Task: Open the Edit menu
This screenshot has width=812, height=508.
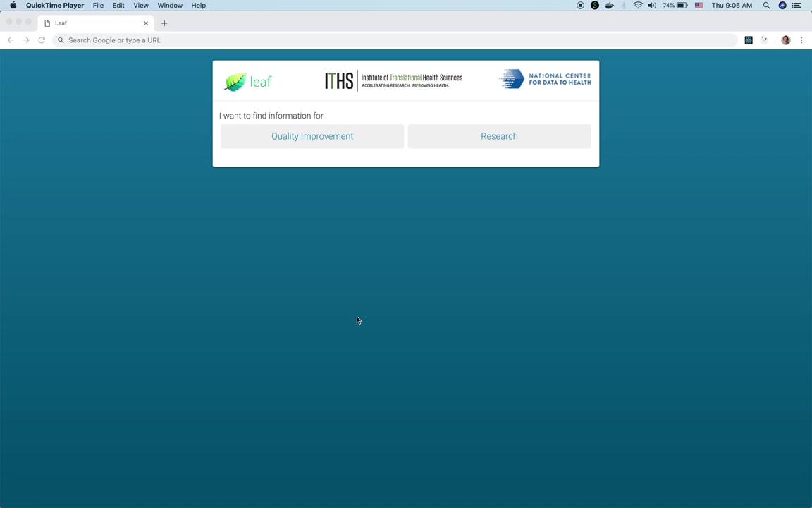Action: pos(118,5)
